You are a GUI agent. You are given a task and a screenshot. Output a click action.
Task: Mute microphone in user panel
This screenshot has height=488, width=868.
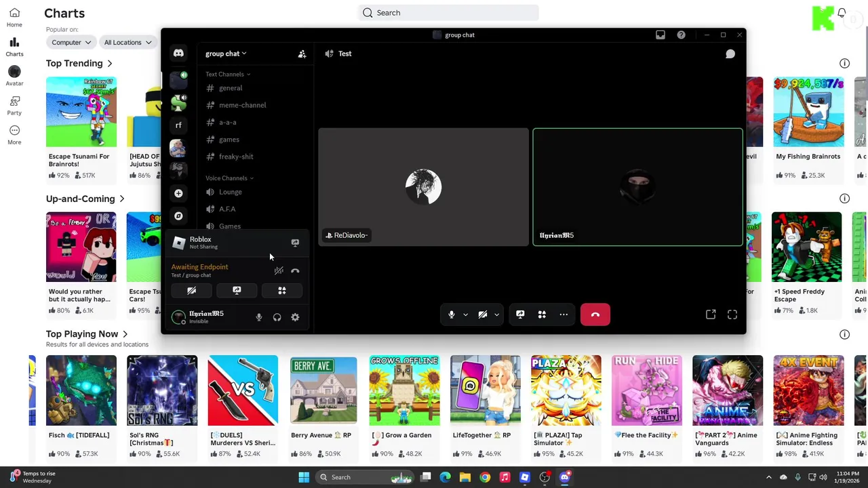point(258,317)
